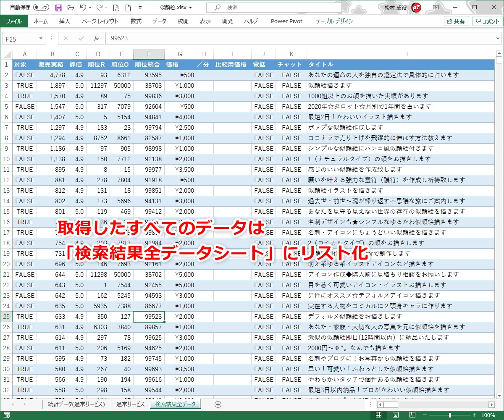Click the Enter checkmark icon in formula bar
Image resolution: width=504 pixels, height=420 pixels.
click(x=81, y=38)
